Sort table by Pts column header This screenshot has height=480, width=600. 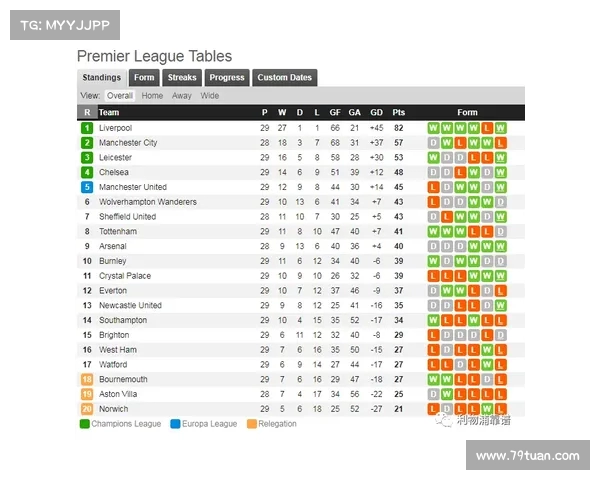[x=399, y=113]
